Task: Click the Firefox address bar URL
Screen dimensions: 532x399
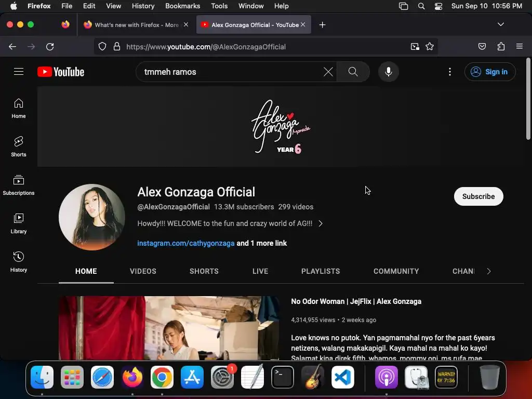Action: click(x=206, y=47)
